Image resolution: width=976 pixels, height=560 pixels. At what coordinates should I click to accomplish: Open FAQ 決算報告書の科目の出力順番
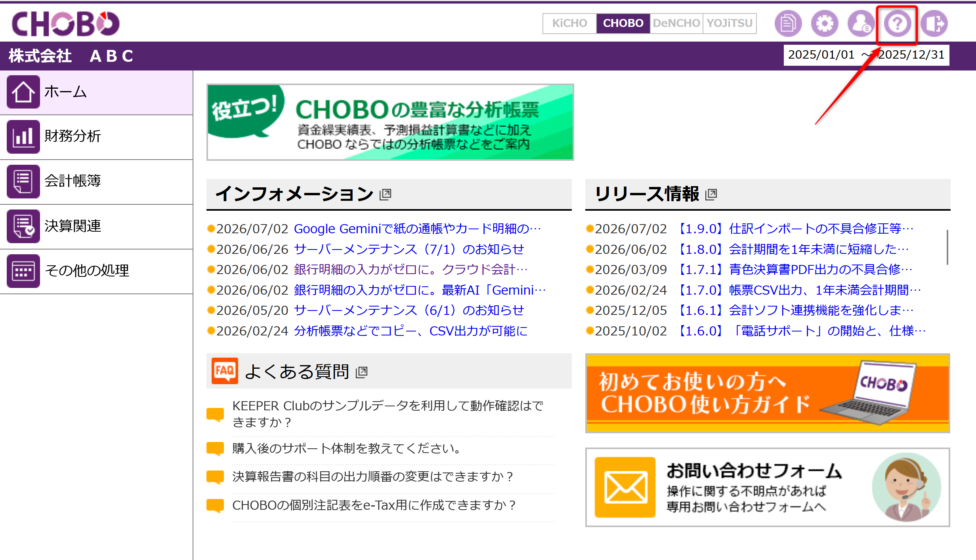point(372,477)
